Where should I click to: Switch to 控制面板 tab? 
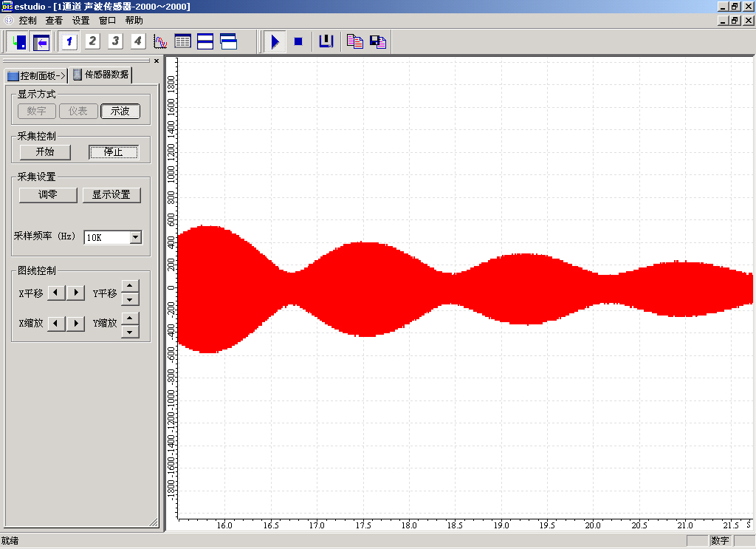pyautogui.click(x=35, y=75)
